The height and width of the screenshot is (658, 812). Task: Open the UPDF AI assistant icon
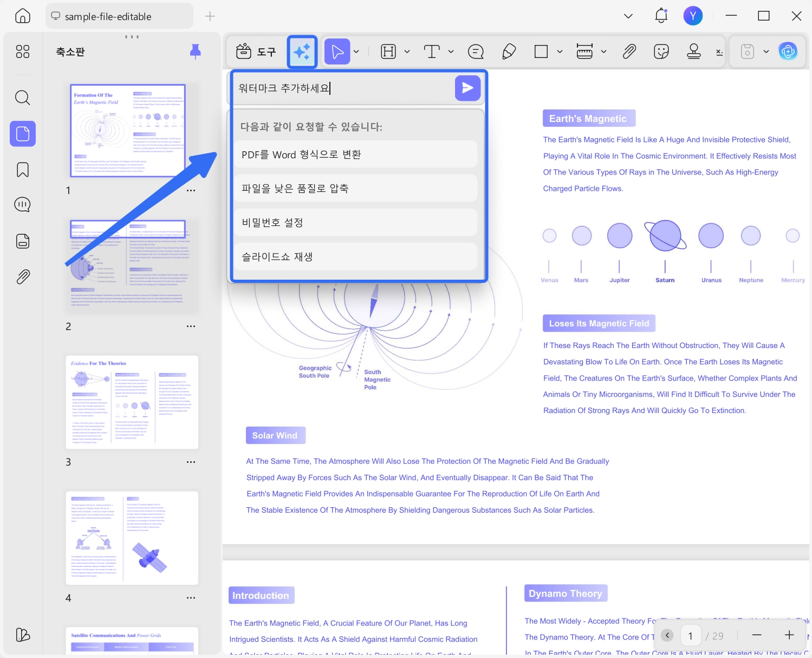[x=788, y=51]
